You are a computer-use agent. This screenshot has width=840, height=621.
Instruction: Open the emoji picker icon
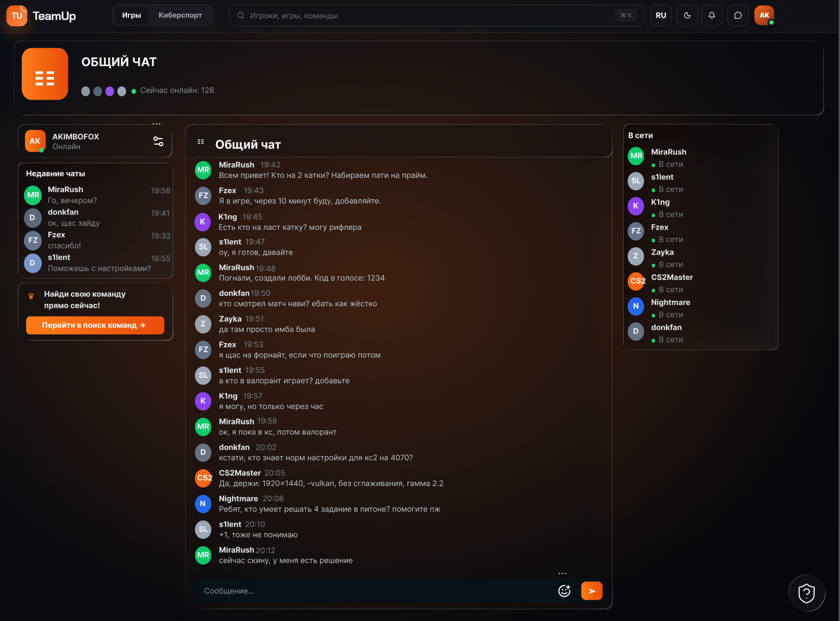[564, 591]
